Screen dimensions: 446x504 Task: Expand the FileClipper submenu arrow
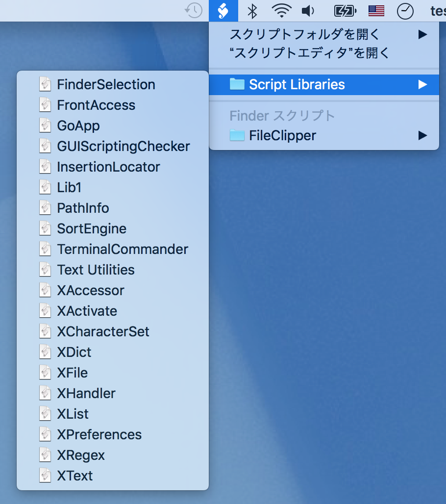pyautogui.click(x=422, y=135)
